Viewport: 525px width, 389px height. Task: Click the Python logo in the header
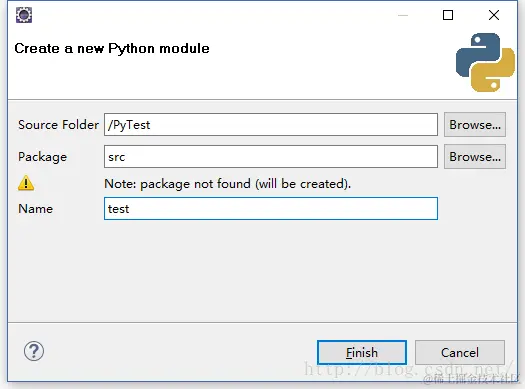tap(485, 62)
